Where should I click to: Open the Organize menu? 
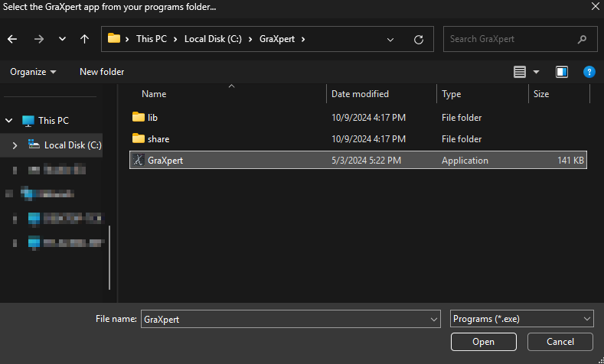coord(33,72)
